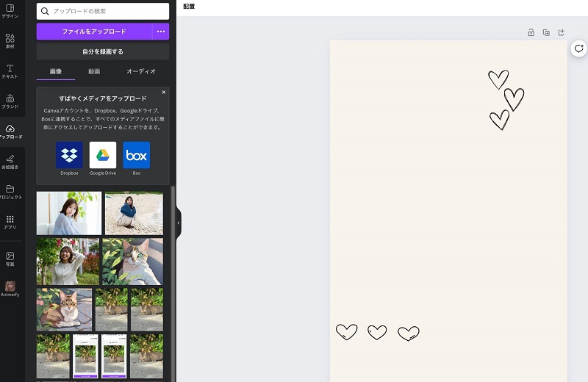Connect Google Drive account

(x=103, y=155)
